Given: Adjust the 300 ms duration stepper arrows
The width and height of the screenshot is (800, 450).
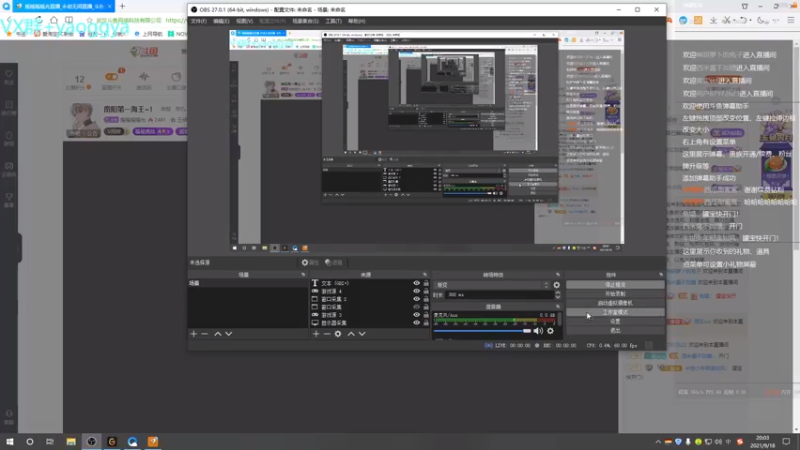Looking at the screenshot, I should point(558,295).
